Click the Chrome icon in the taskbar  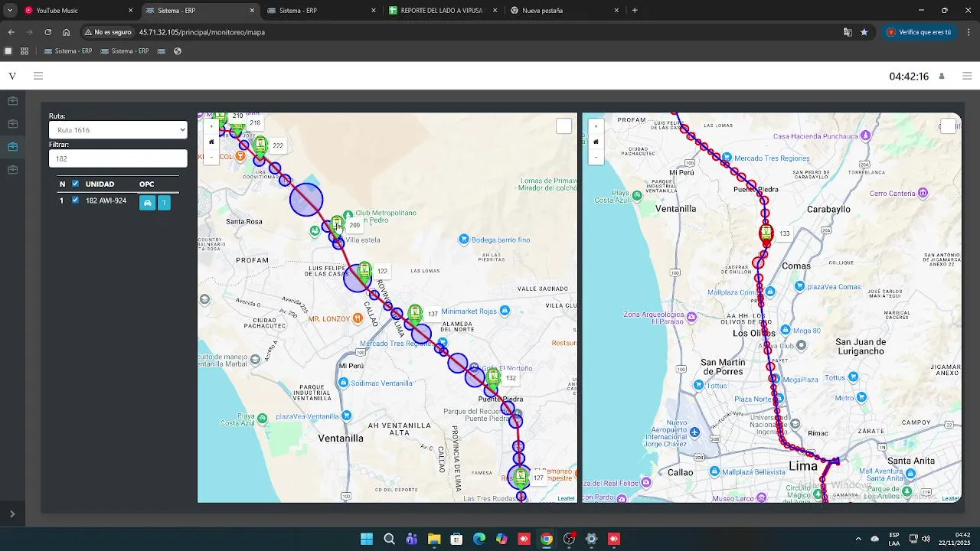tap(547, 539)
